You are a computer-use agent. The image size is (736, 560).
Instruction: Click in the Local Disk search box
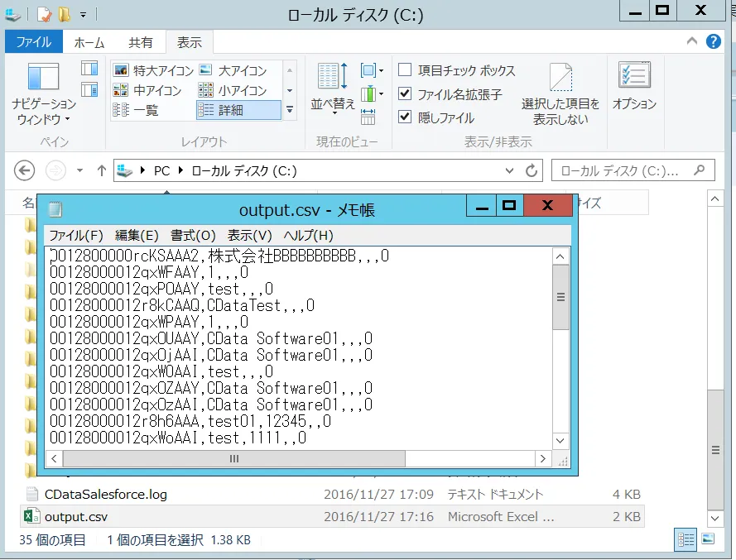[621, 171]
